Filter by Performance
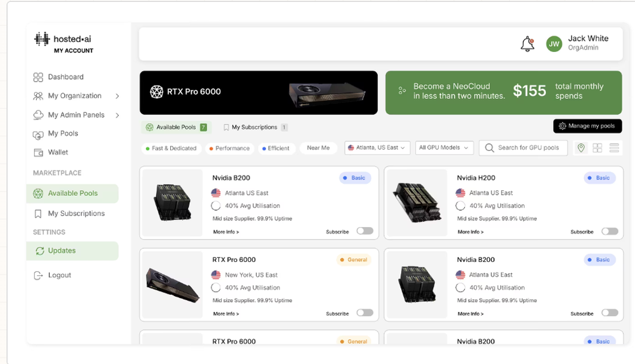The height and width of the screenshot is (364, 635). tap(230, 148)
